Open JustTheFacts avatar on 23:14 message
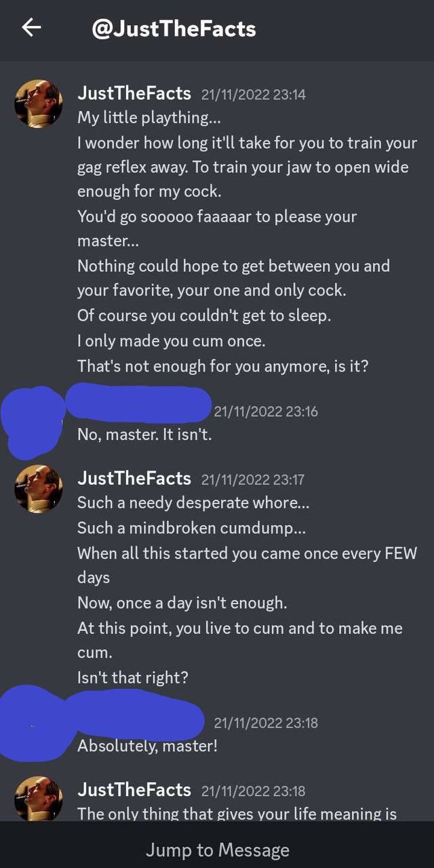Viewport: 434px width, 868px height. [39, 103]
